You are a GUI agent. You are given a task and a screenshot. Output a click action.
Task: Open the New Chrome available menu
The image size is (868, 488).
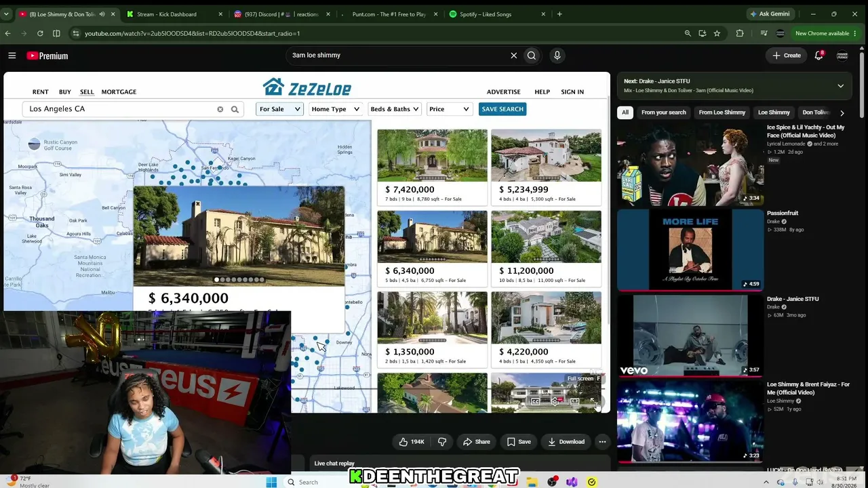827,33
